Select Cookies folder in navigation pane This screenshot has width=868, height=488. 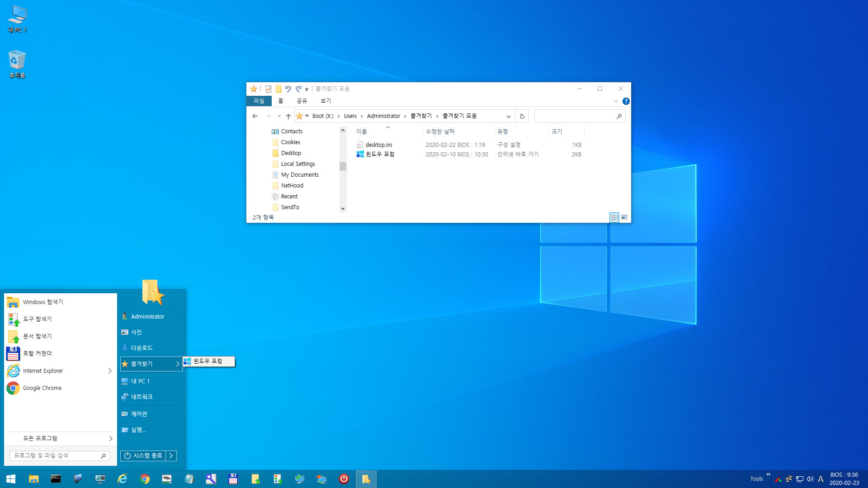(x=290, y=142)
